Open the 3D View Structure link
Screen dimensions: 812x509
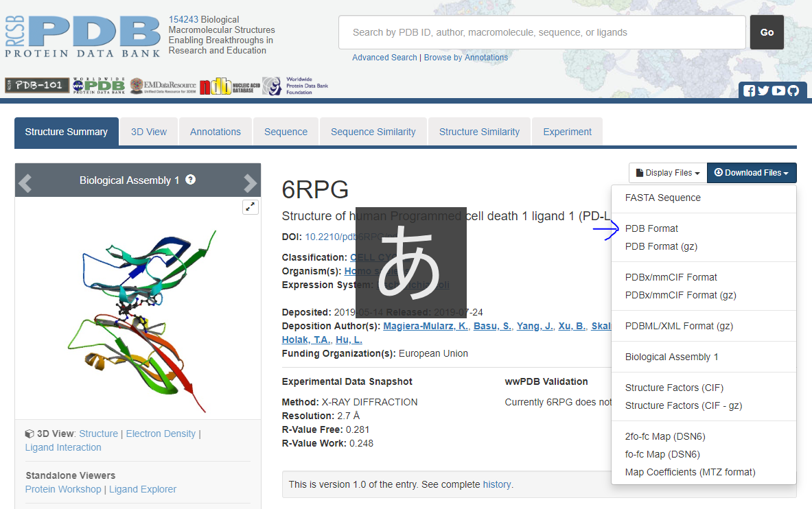coord(98,434)
